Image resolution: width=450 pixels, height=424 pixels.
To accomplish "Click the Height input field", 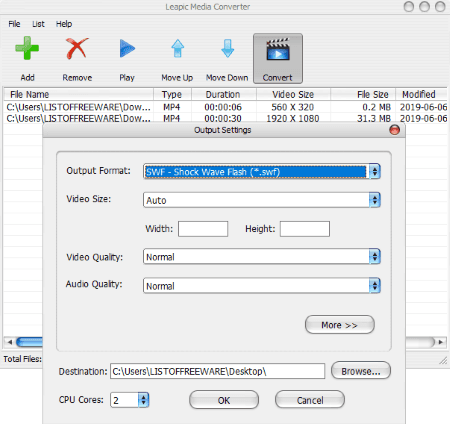I will (x=305, y=229).
